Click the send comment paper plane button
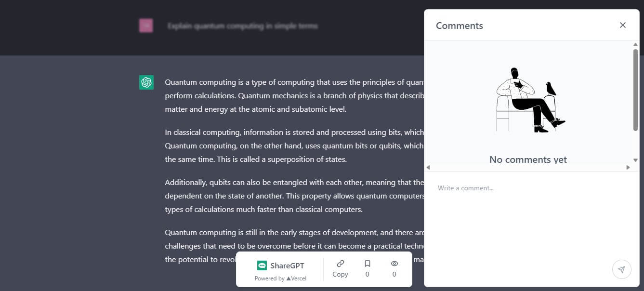644x291 pixels. click(621, 269)
